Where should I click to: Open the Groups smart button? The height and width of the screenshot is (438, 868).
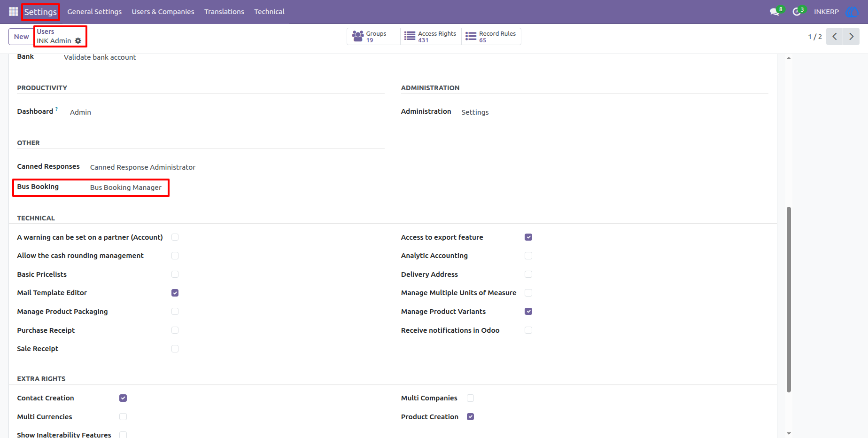click(373, 37)
